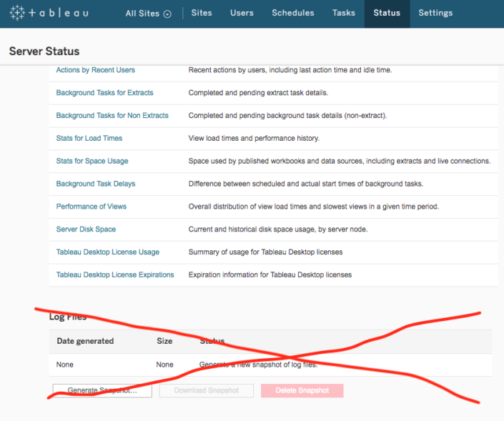The image size is (504, 421).
Task: Open Background Tasks for Non Extracts
Action: pos(112,116)
